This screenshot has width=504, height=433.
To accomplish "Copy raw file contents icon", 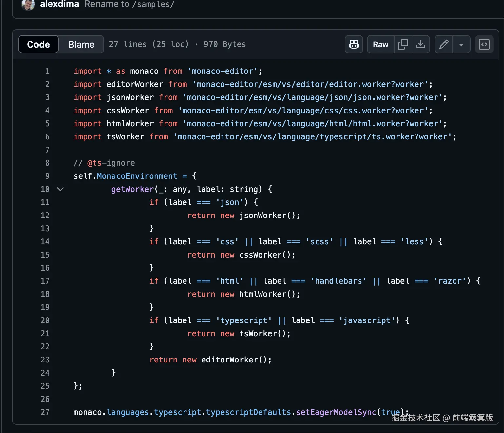I will pos(403,44).
